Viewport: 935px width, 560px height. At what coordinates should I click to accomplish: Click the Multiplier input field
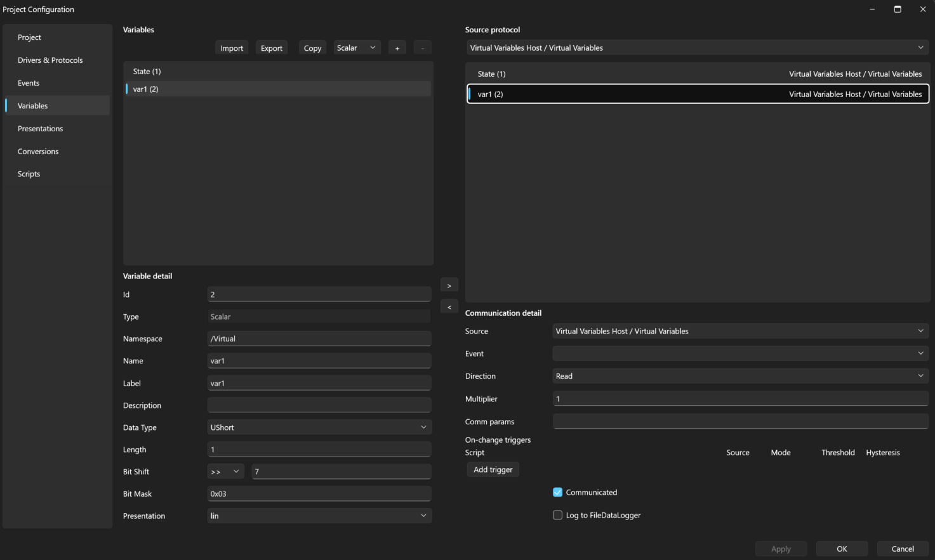(x=741, y=399)
